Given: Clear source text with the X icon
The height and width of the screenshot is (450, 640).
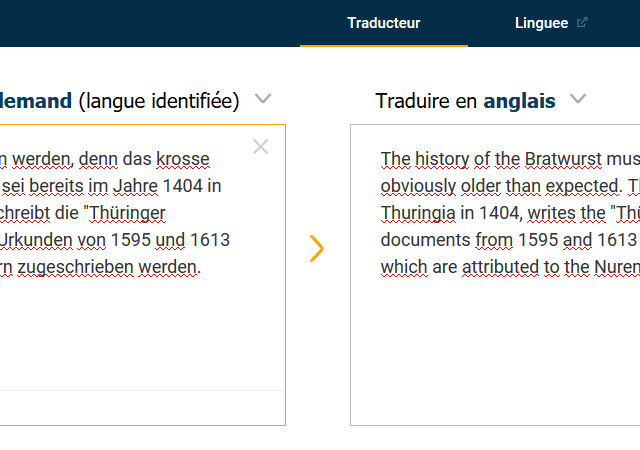Looking at the screenshot, I should pyautogui.click(x=260, y=147).
